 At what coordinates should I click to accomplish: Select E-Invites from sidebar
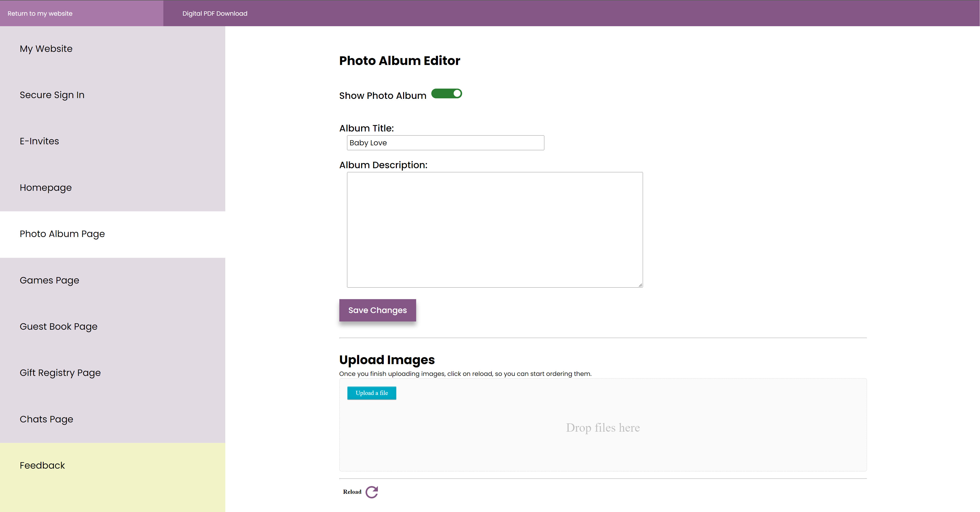[x=39, y=141]
